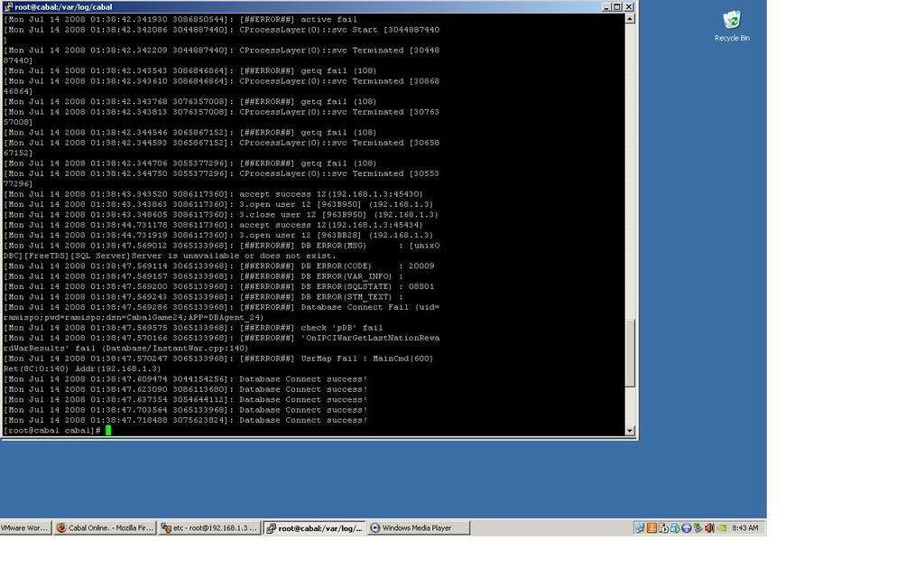Click the 8:43 AM system clock

[x=744, y=528]
